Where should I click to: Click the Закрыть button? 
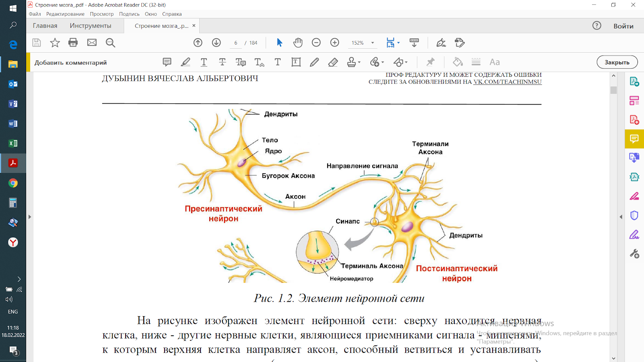pos(617,62)
